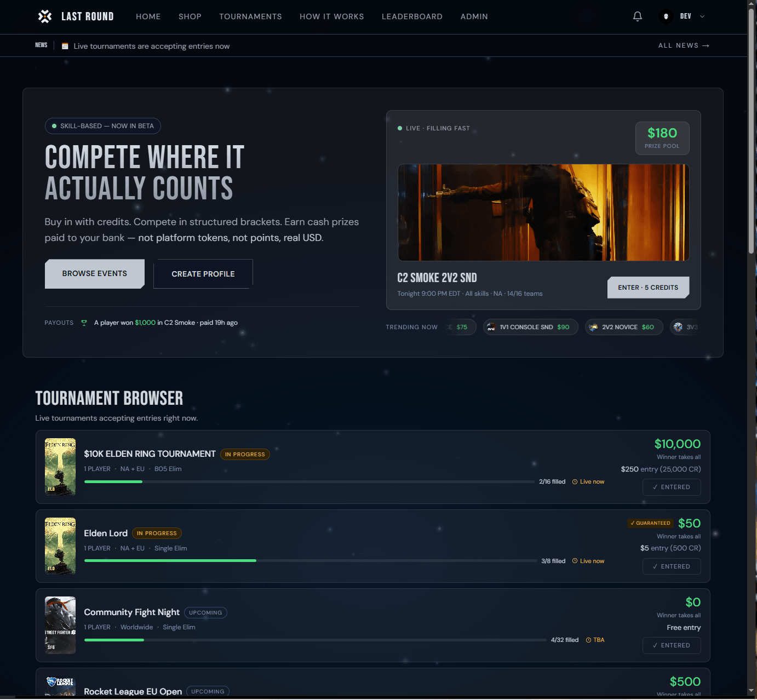Screen dimensions: 757x700
Task: Click the clock icon beside Elden Ring Live now
Action: [x=575, y=482]
